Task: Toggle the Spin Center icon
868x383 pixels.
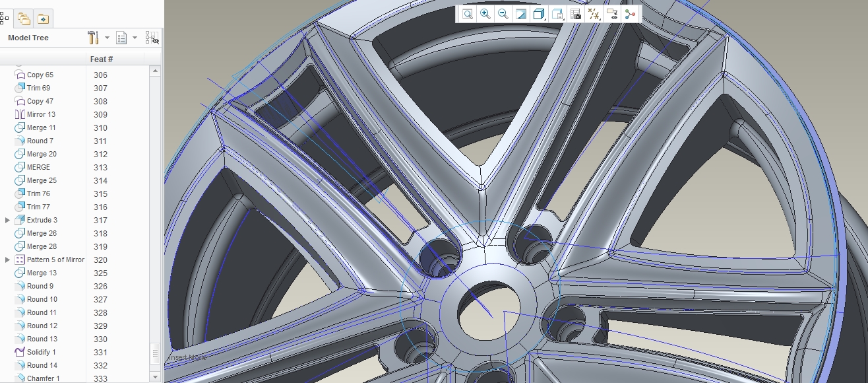Action: (x=630, y=14)
